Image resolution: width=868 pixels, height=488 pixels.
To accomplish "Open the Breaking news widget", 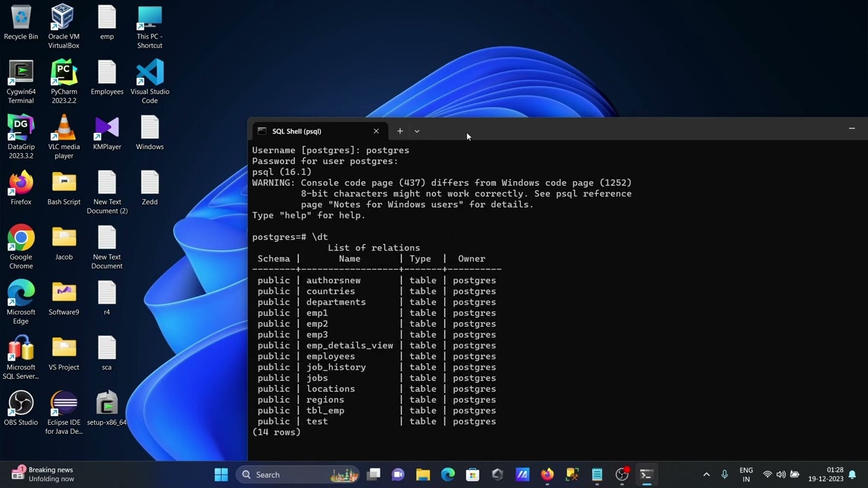I will 42,474.
